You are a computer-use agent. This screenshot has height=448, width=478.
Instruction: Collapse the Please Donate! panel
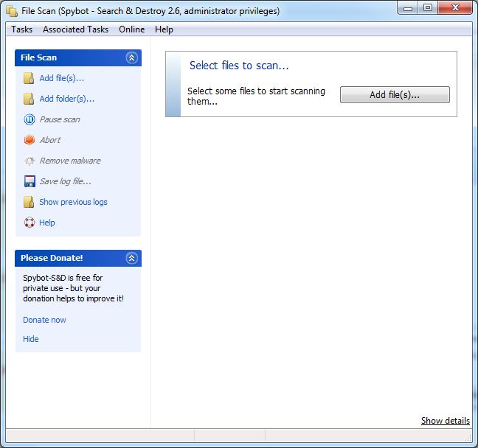click(132, 258)
